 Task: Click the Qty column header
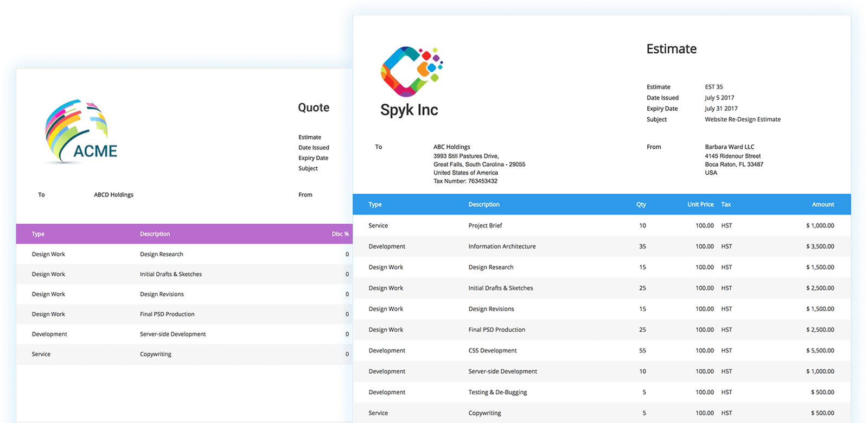(x=641, y=205)
